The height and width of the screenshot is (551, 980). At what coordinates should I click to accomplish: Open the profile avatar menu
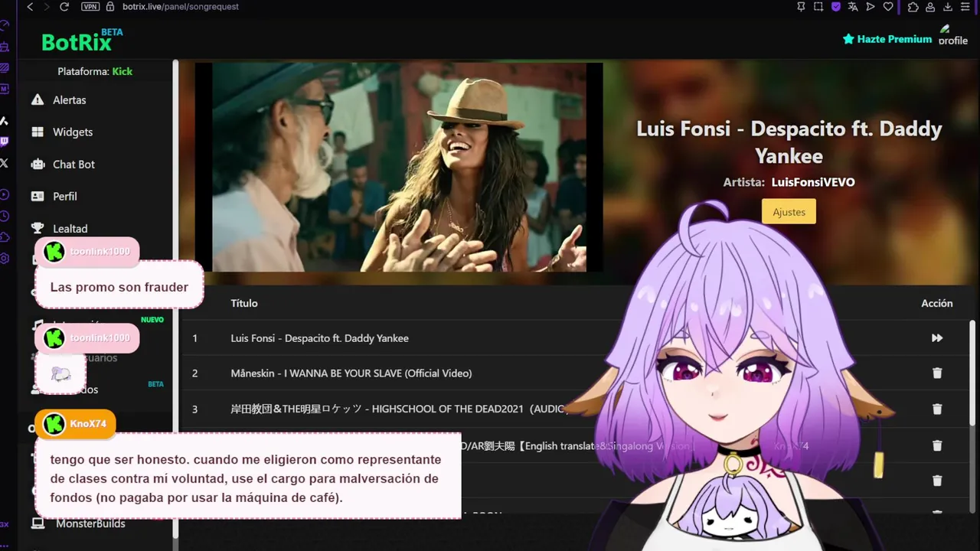click(953, 35)
